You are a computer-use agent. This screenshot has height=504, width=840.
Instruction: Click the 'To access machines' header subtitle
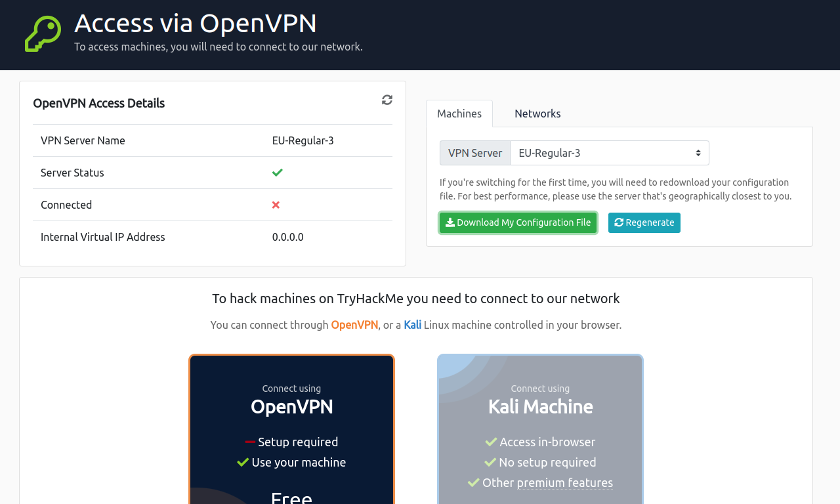tap(219, 47)
